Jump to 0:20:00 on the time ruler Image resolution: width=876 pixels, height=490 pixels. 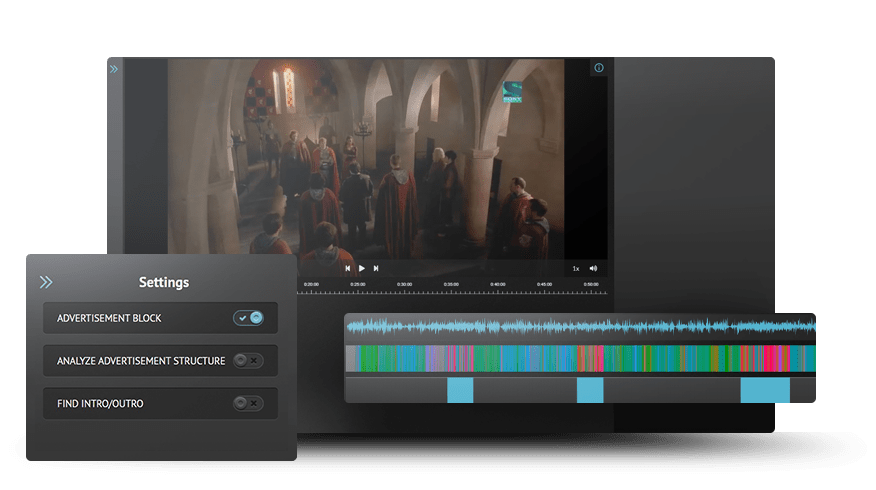click(x=311, y=284)
